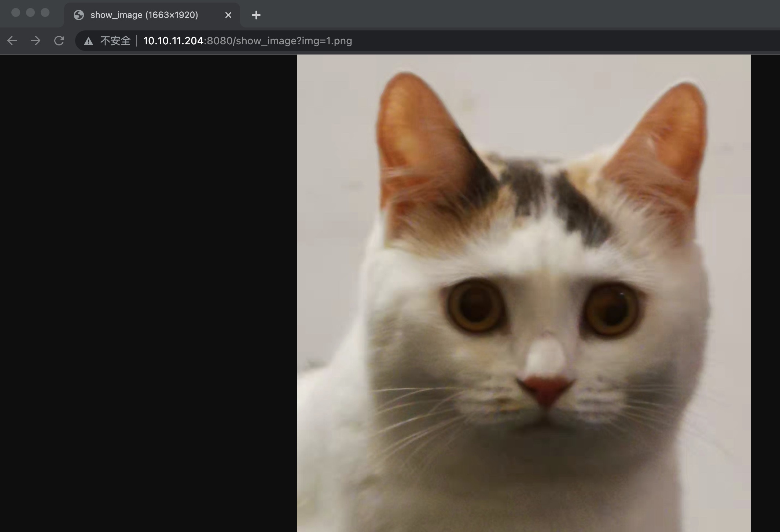780x532 pixels.
Task: Click the black area left of image
Action: pyautogui.click(x=147, y=293)
